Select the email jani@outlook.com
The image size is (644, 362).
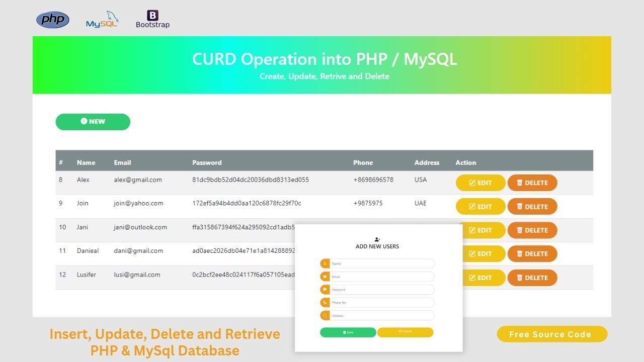pyautogui.click(x=140, y=227)
